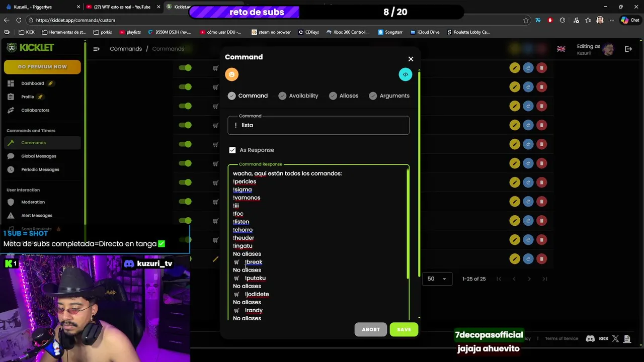Click the previous page pagination arrow
The image size is (644, 362).
tap(514, 279)
